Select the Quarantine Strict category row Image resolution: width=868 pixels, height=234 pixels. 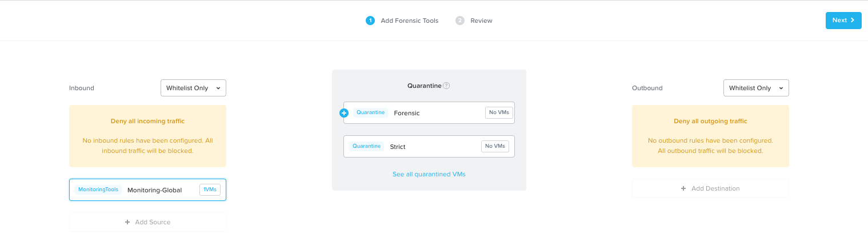pos(429,146)
